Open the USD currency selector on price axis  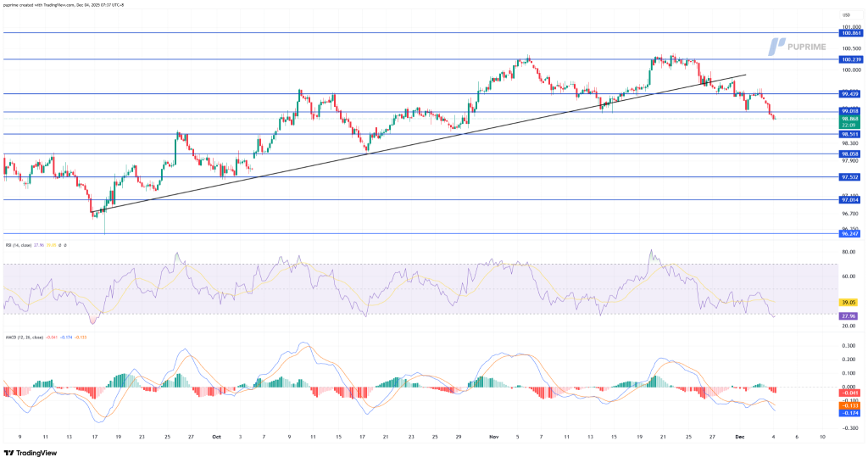846,15
